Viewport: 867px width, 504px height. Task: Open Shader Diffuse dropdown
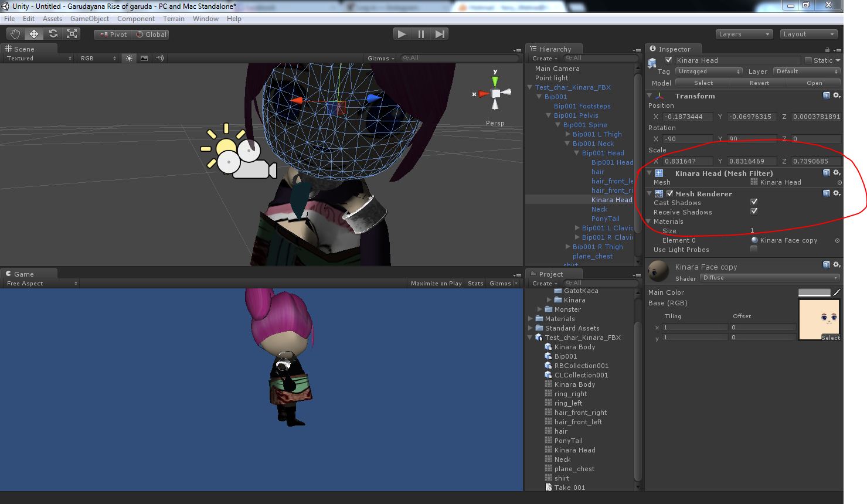click(770, 278)
